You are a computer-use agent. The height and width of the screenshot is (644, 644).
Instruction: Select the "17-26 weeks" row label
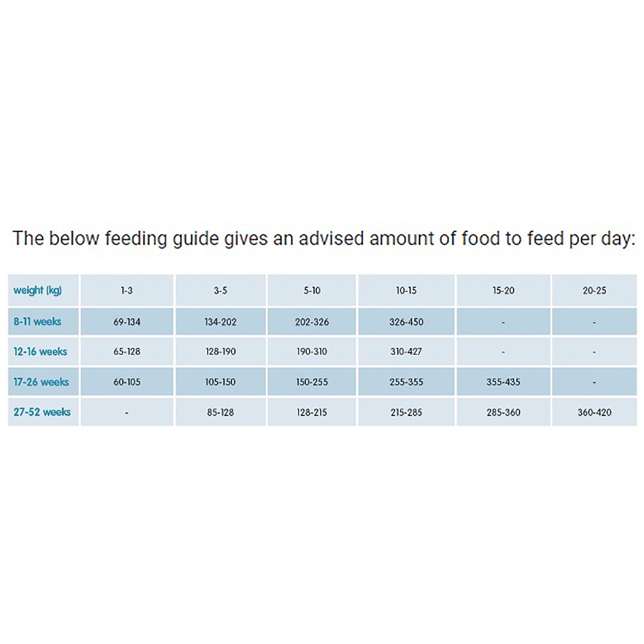click(41, 382)
